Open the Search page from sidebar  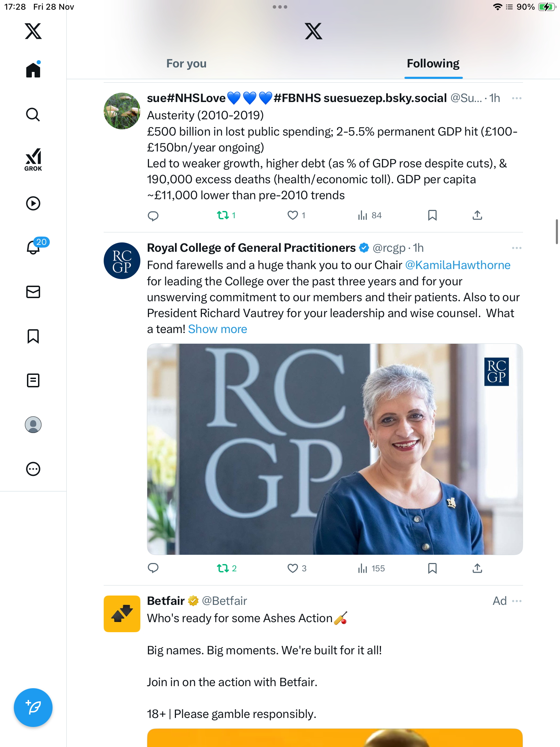[x=33, y=114]
